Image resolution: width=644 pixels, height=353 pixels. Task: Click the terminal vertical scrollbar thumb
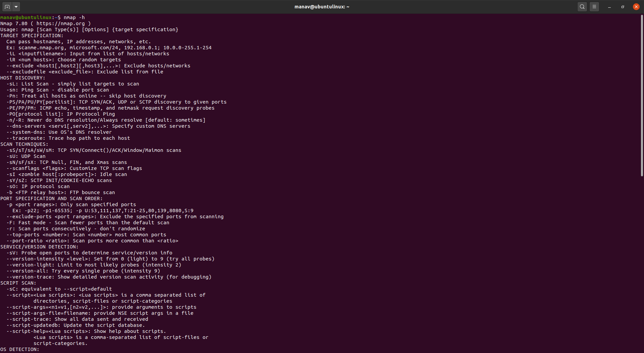642,96
